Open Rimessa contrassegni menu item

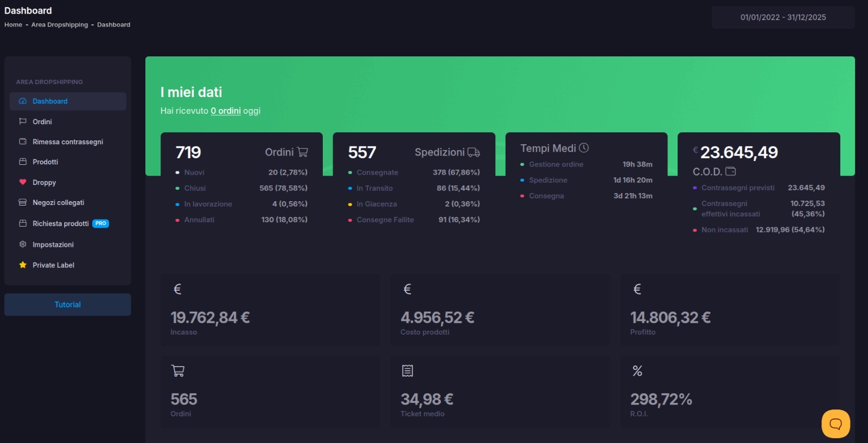click(68, 142)
